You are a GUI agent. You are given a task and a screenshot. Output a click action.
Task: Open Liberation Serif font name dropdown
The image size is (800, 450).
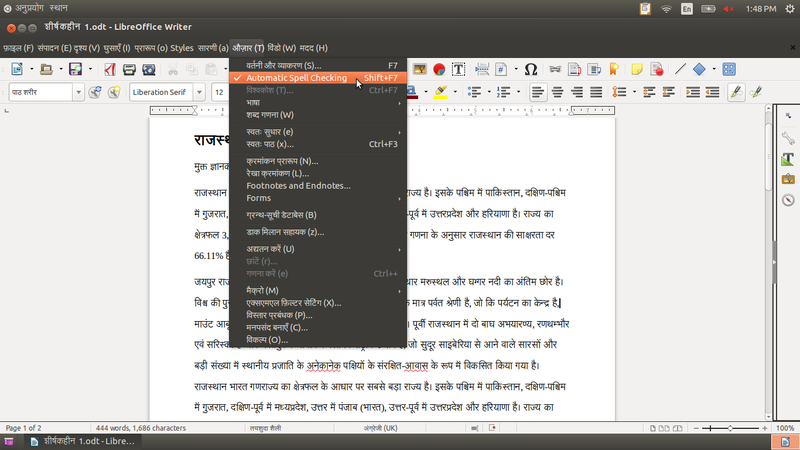pyautogui.click(x=199, y=92)
